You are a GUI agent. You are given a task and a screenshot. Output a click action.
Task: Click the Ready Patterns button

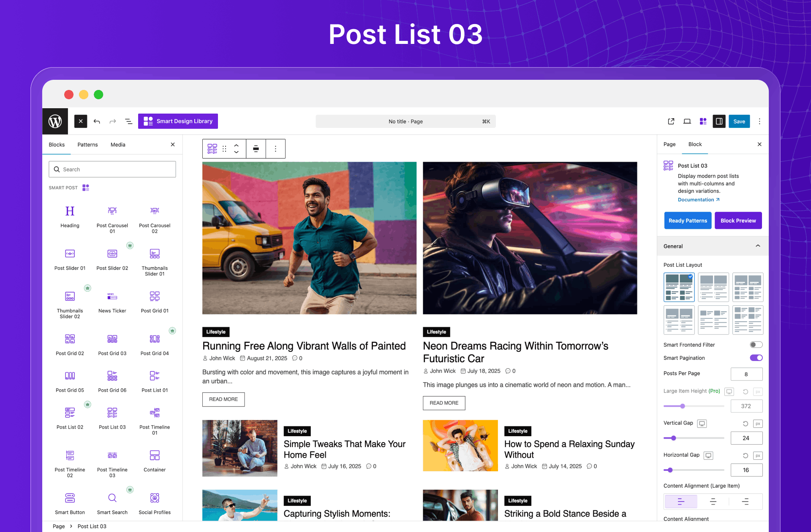click(x=688, y=221)
